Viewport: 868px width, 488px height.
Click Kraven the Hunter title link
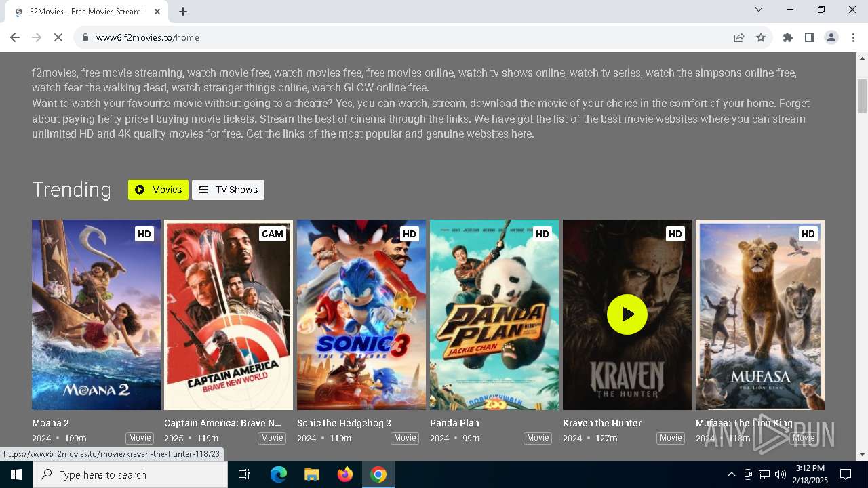coord(602,423)
